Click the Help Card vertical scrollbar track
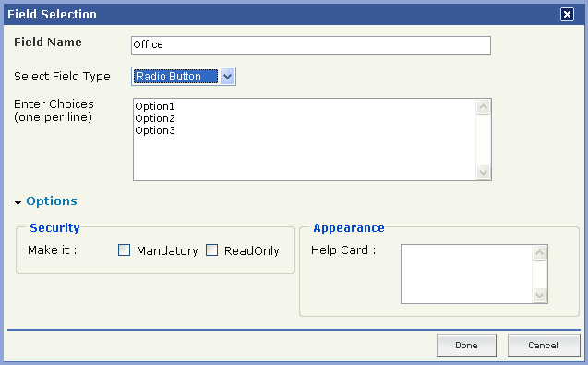Screen dimensions: 588x365 (x=539, y=274)
